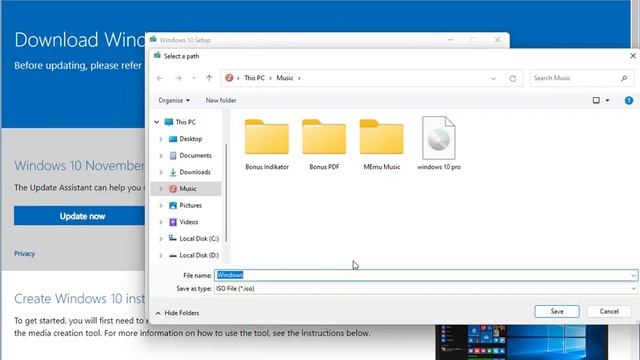
Task: Select Downloads in navigation pane
Action: pyautogui.click(x=195, y=172)
